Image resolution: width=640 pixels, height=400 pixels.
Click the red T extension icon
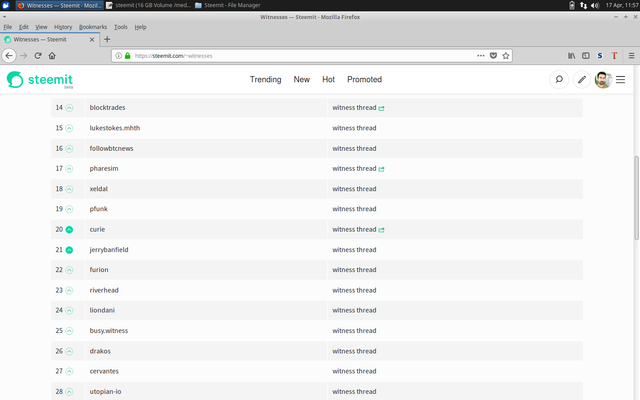[x=614, y=56]
